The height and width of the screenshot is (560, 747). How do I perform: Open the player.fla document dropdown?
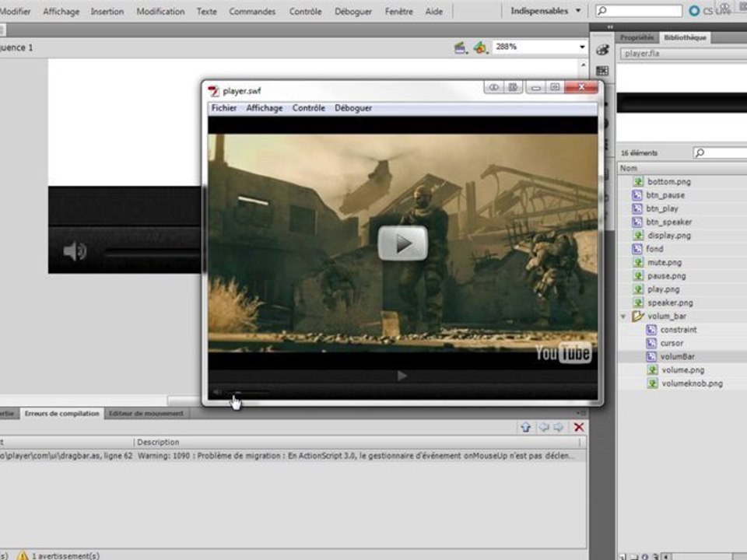coord(683,54)
